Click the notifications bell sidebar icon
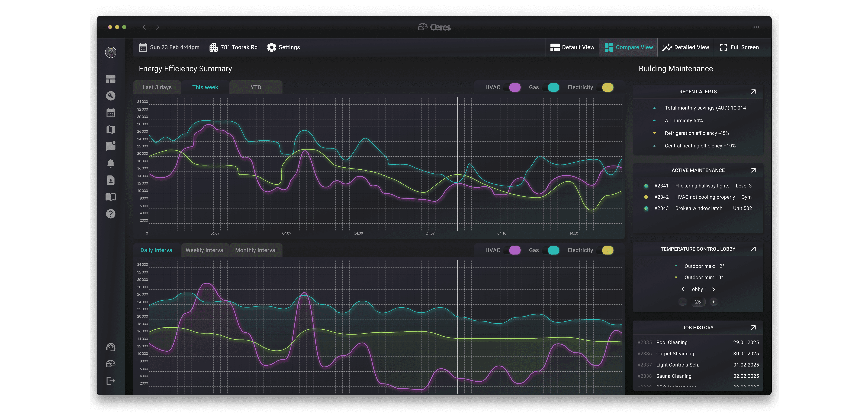The image size is (868, 416). click(x=111, y=163)
